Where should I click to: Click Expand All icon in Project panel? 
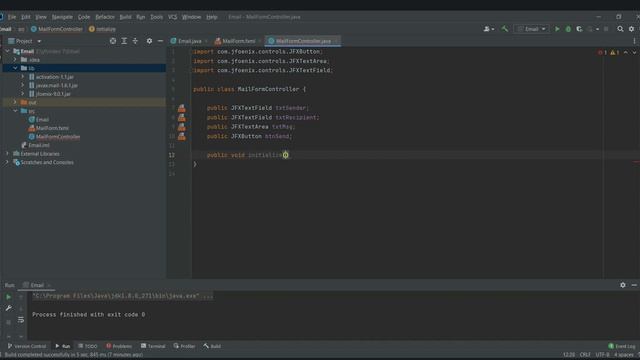(x=124, y=41)
